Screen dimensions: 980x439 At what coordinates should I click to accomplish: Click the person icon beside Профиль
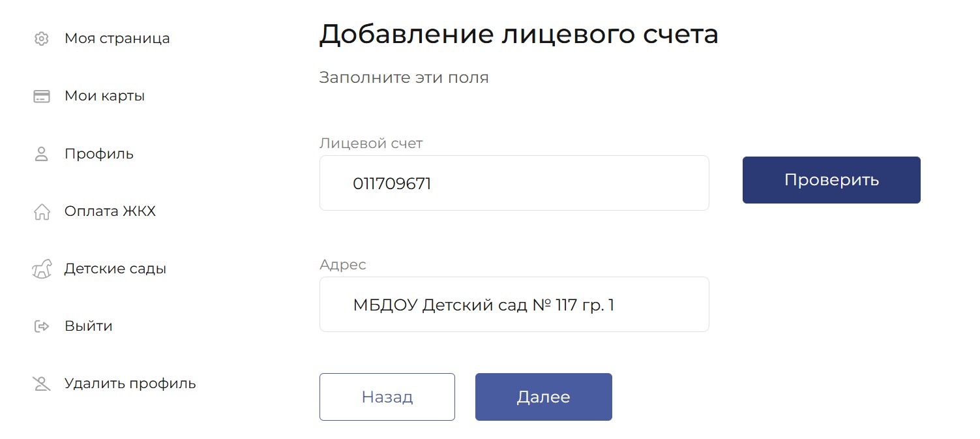click(x=41, y=154)
